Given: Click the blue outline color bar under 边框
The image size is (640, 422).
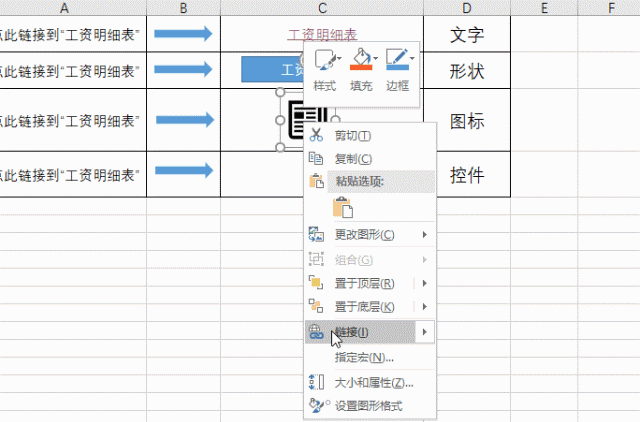Looking at the screenshot, I should pyautogui.click(x=397, y=67).
